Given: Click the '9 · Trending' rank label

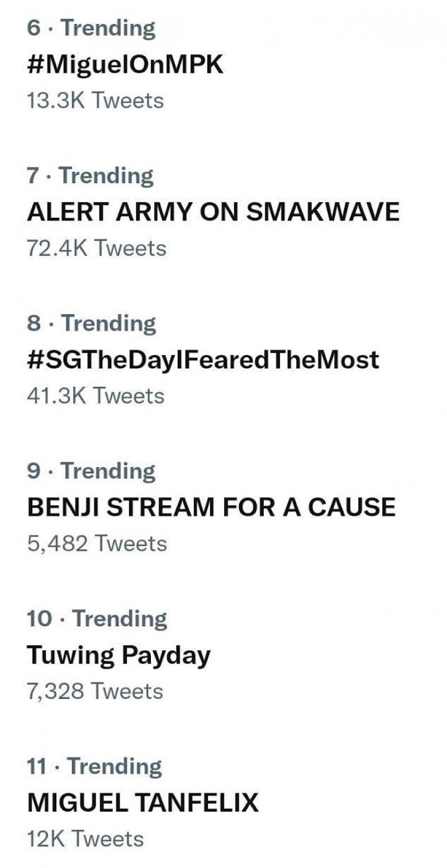Looking at the screenshot, I should coord(91,471).
